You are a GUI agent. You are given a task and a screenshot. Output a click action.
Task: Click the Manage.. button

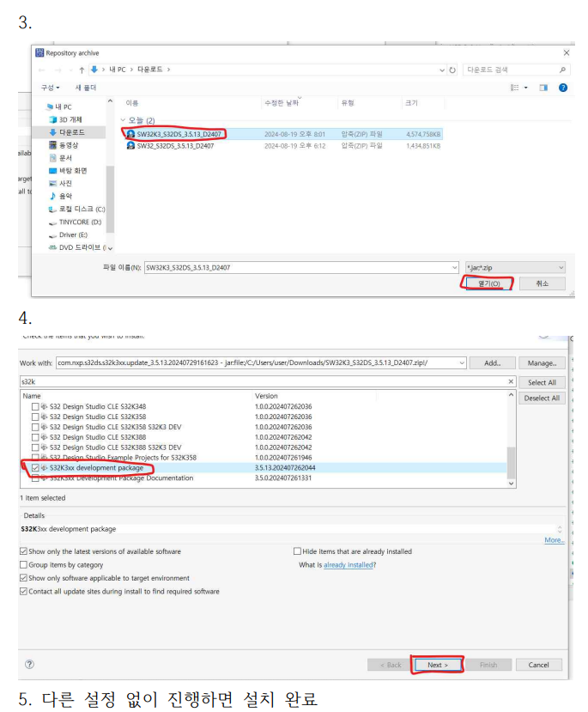(542, 362)
